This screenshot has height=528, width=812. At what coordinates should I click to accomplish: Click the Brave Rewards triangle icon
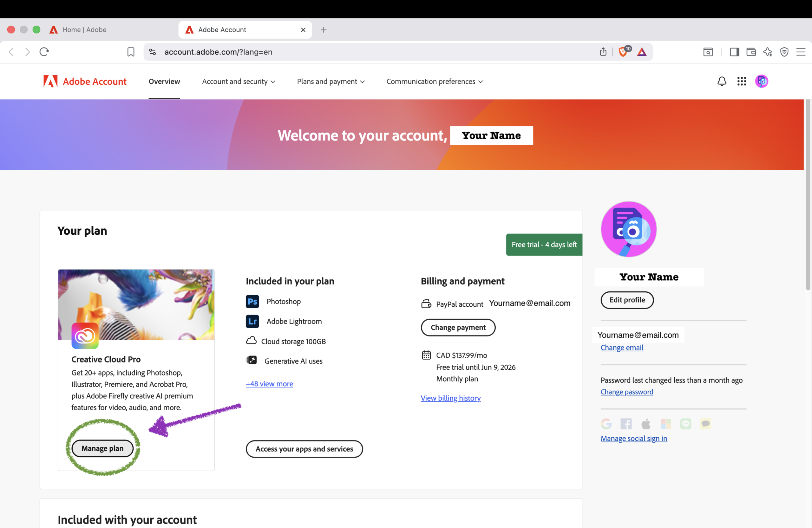click(x=642, y=52)
